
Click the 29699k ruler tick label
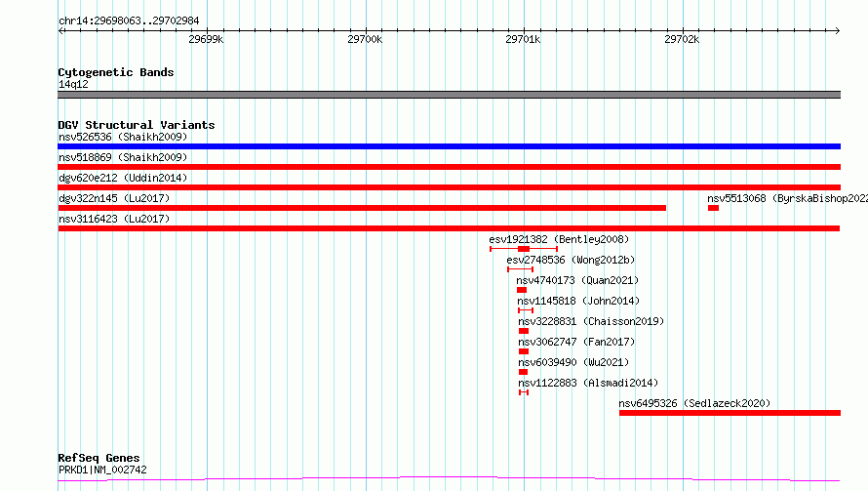click(x=206, y=39)
